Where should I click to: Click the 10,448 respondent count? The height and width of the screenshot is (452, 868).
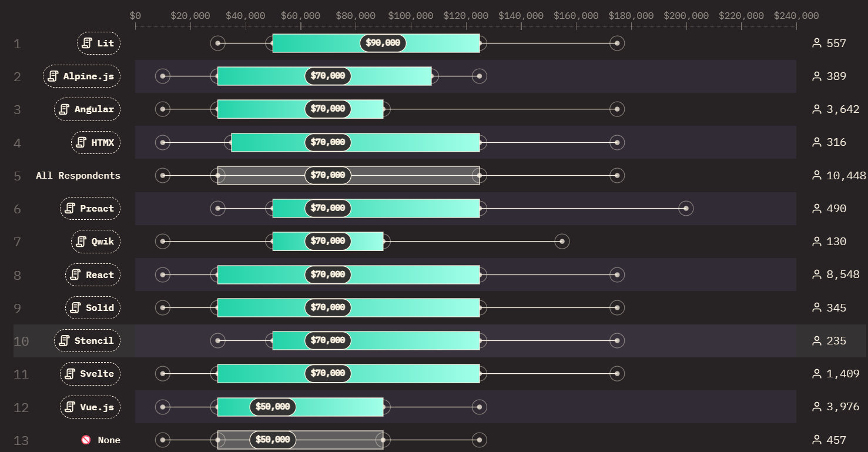(x=846, y=175)
